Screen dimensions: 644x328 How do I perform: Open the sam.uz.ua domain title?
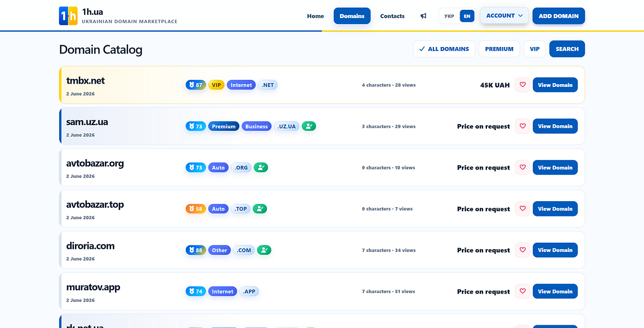tap(87, 122)
